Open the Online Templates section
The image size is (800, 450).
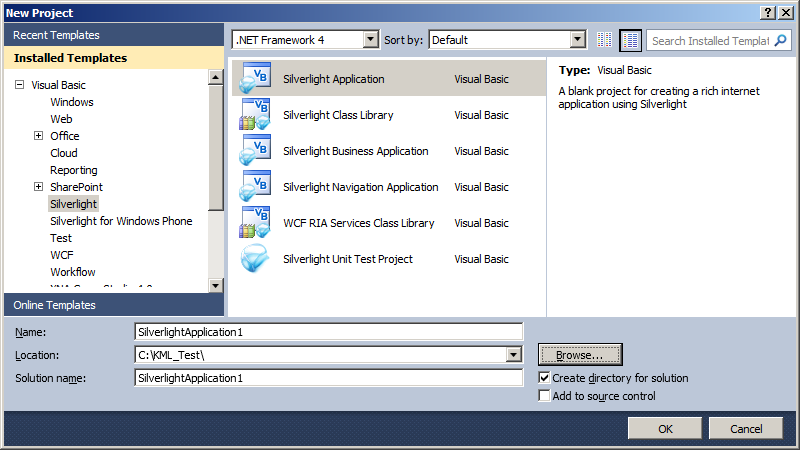[x=114, y=305]
